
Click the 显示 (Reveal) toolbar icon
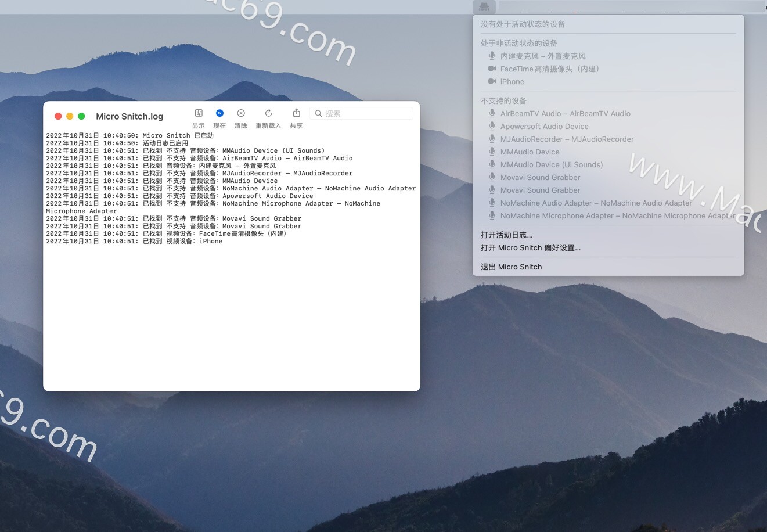point(199,113)
